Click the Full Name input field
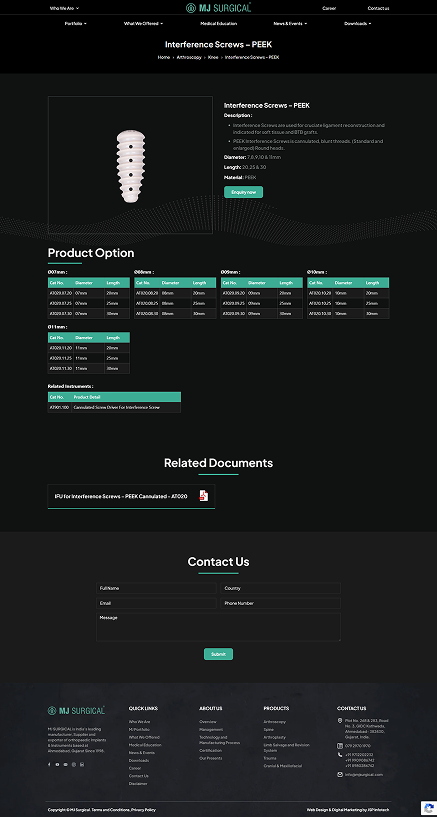Image resolution: width=437 pixels, height=817 pixels. click(156, 588)
